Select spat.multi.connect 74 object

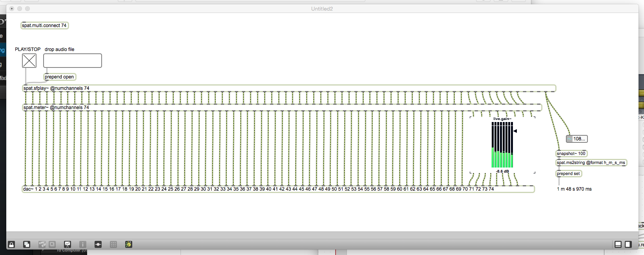click(x=44, y=25)
